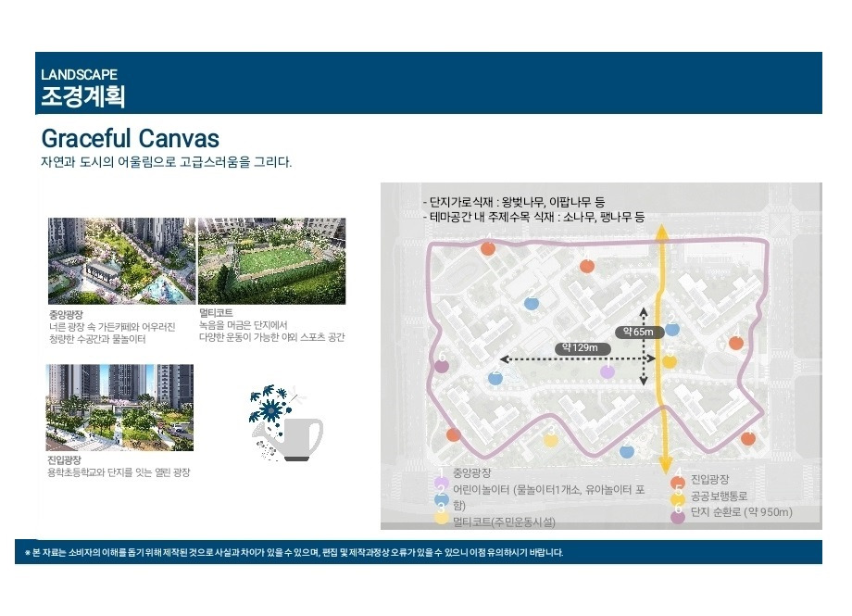The height and width of the screenshot is (616, 852).
Task: Click the yellow legend dot for 공공보행통로
Action: click(678, 499)
